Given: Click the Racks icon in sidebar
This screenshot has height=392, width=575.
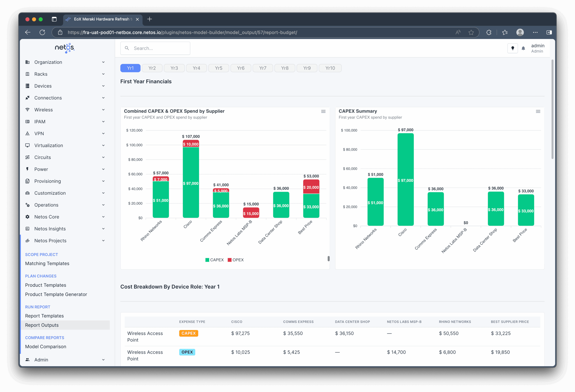Looking at the screenshot, I should pyautogui.click(x=27, y=74).
